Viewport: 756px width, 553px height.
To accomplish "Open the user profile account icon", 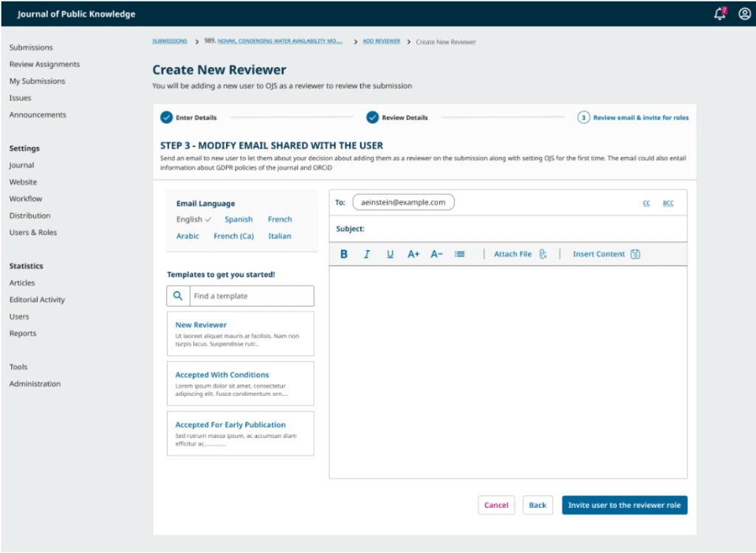I will (x=744, y=13).
